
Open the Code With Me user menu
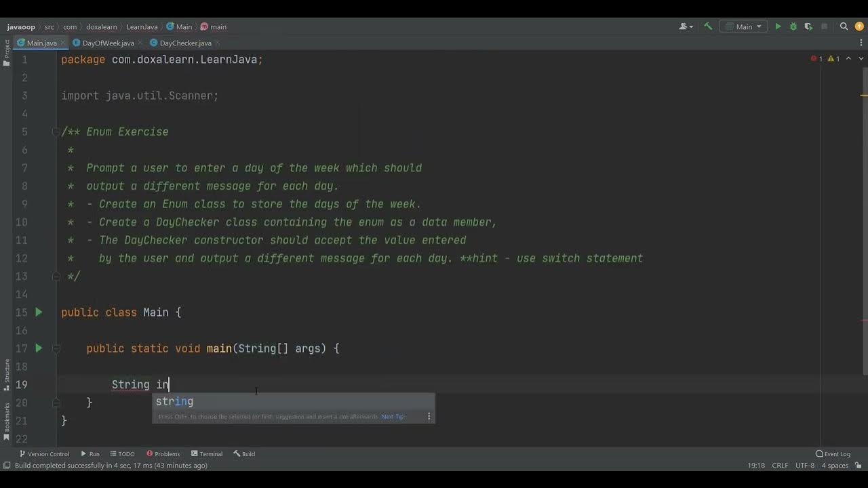click(x=686, y=26)
